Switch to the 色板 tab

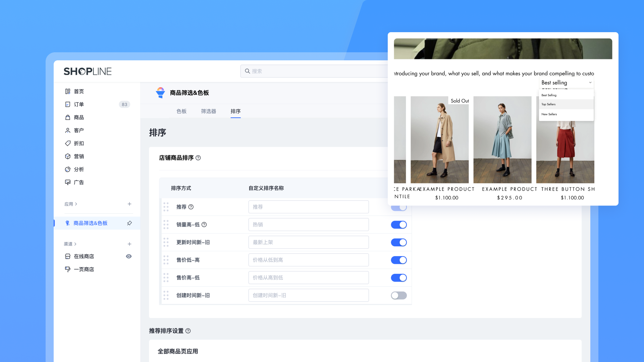[x=181, y=111]
